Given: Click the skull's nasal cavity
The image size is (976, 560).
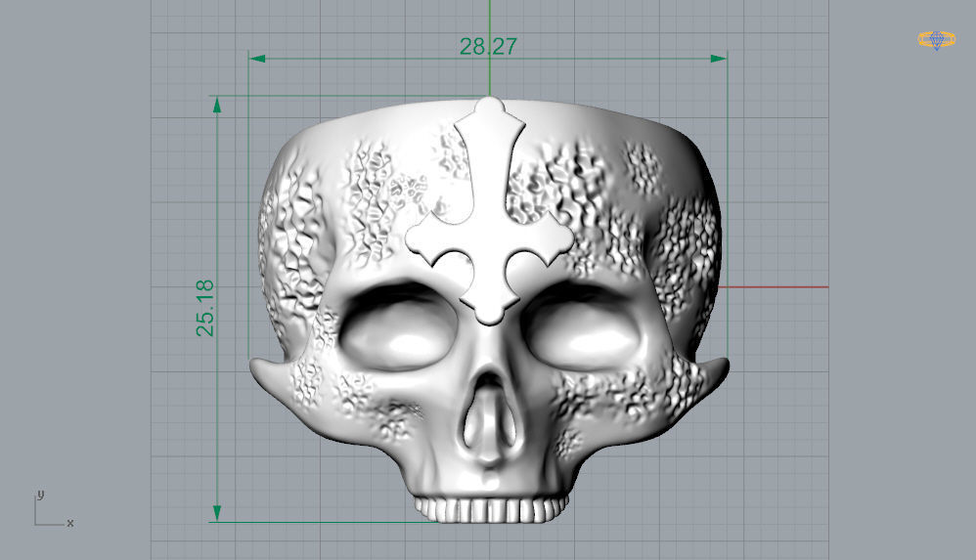Looking at the screenshot, I should 490,413.
